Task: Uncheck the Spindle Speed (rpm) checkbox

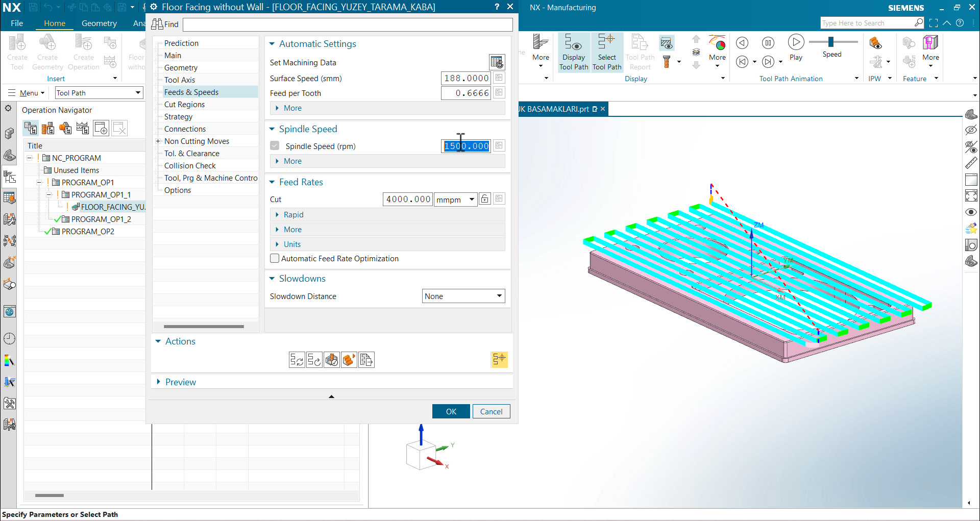Action: [275, 145]
